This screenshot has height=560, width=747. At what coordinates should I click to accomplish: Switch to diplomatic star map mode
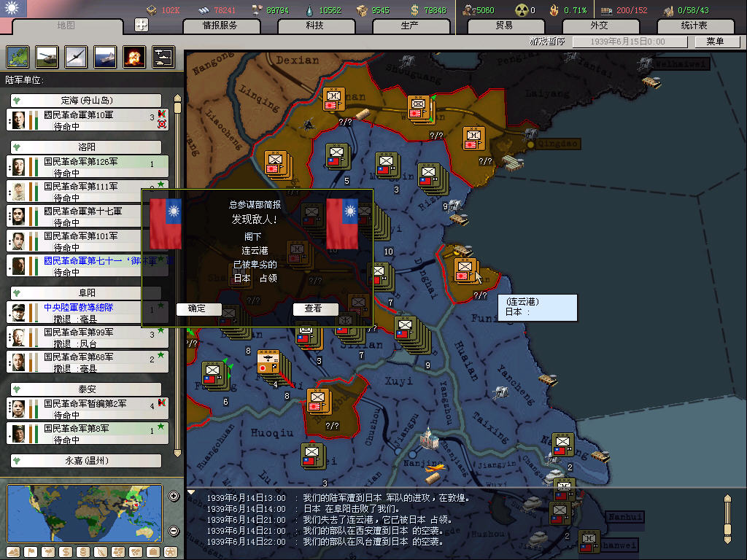point(171,552)
